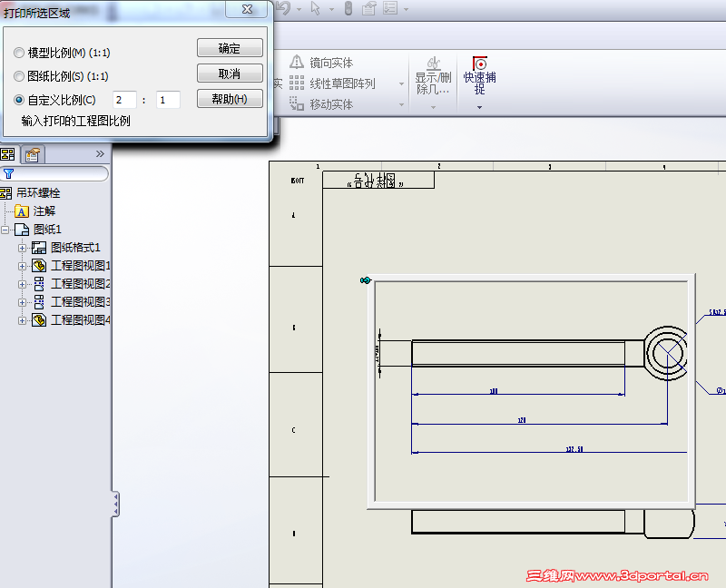Click the undo arrow icon in toolbar
Screen dimensions: 726x588
pyautogui.click(x=284, y=8)
